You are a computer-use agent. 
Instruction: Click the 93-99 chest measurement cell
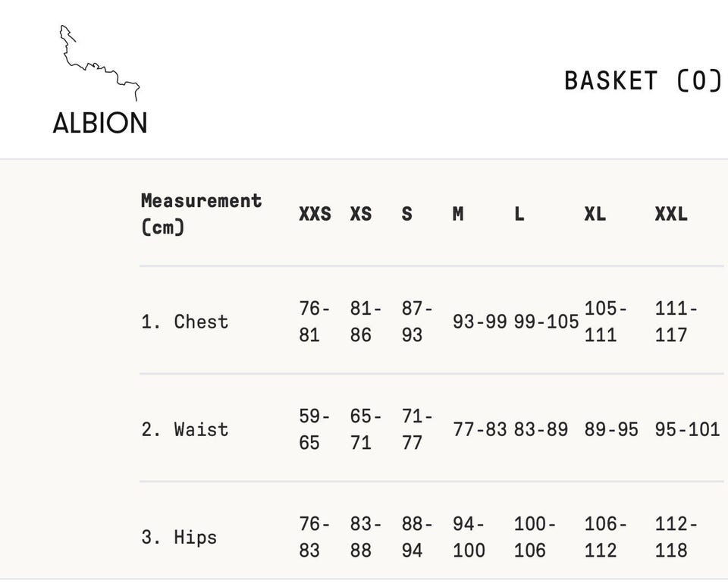[479, 322]
